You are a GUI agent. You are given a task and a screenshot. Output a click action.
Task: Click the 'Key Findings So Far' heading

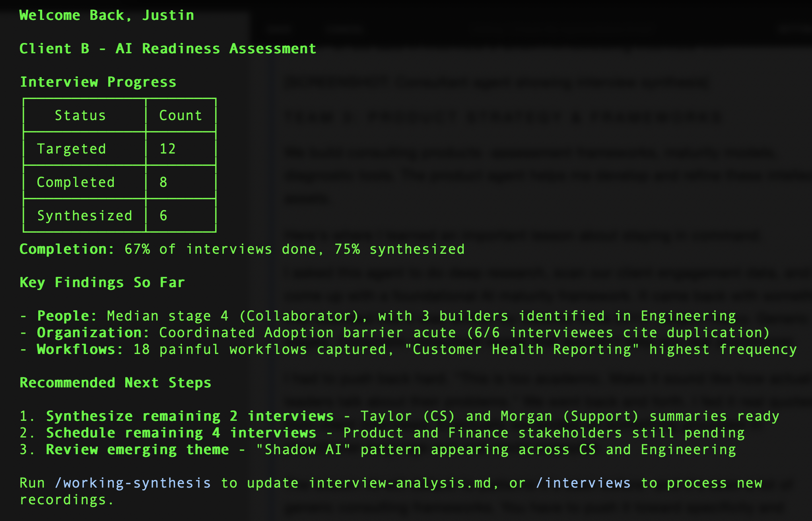[x=103, y=282]
